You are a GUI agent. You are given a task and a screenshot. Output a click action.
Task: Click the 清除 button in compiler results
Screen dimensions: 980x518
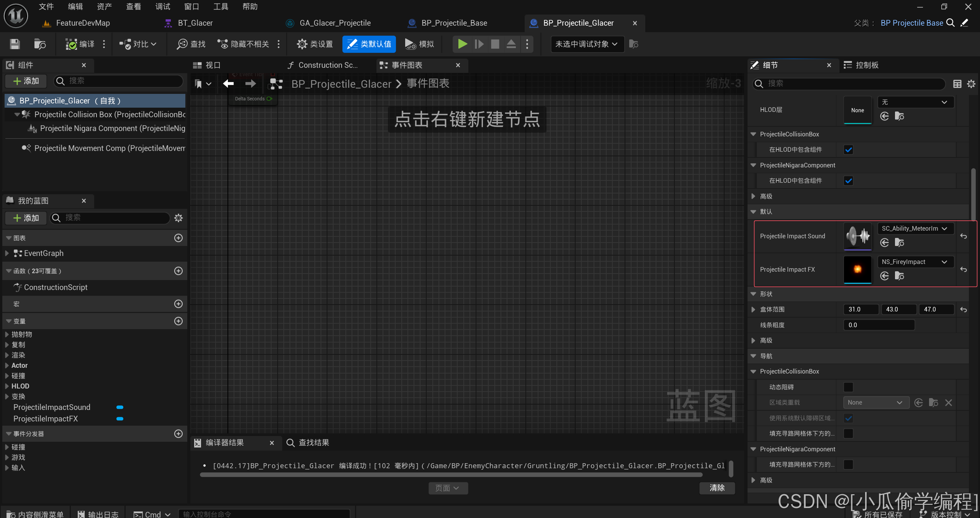(717, 488)
